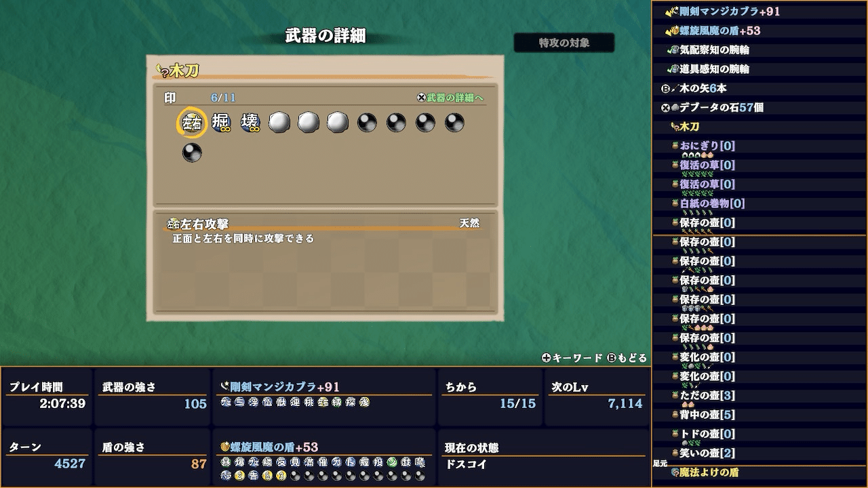Choose 気配察知の腕輪 in item list
This screenshot has width=868, height=488.
(709, 49)
